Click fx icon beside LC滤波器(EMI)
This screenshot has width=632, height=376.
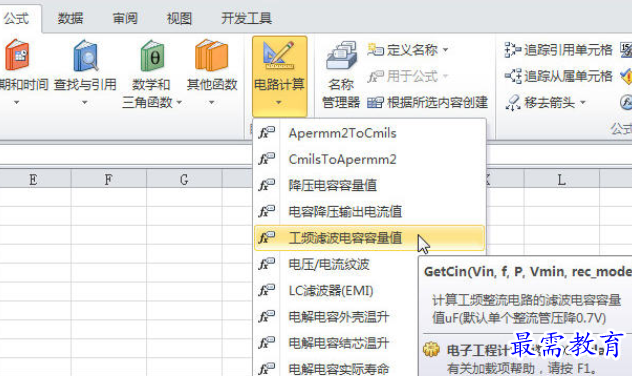tap(266, 290)
